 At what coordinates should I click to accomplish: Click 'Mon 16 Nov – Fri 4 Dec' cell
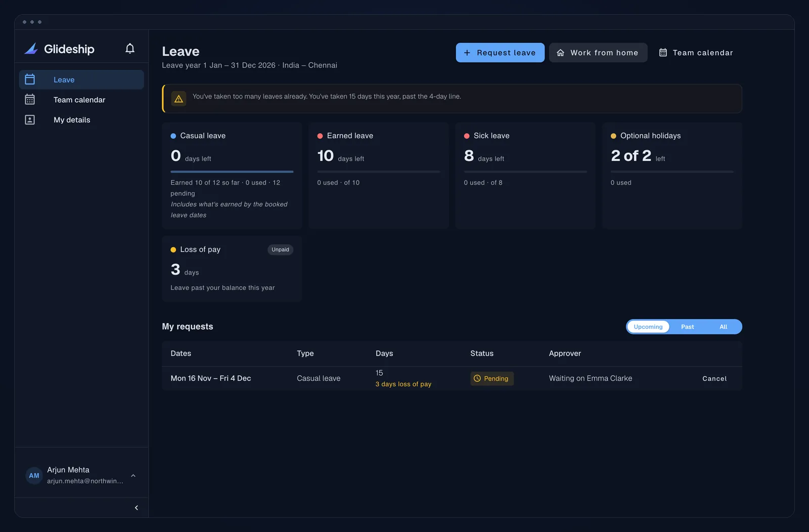(211, 378)
